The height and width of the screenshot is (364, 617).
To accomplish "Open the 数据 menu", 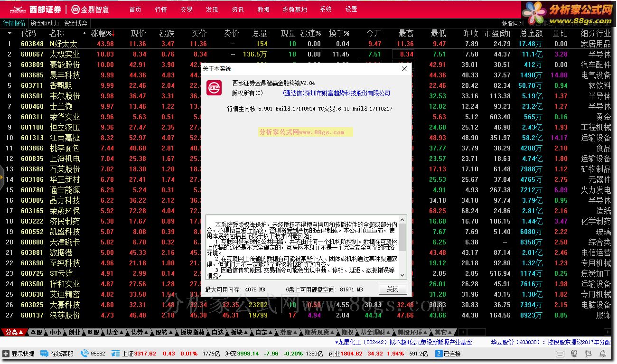I will click(263, 9).
